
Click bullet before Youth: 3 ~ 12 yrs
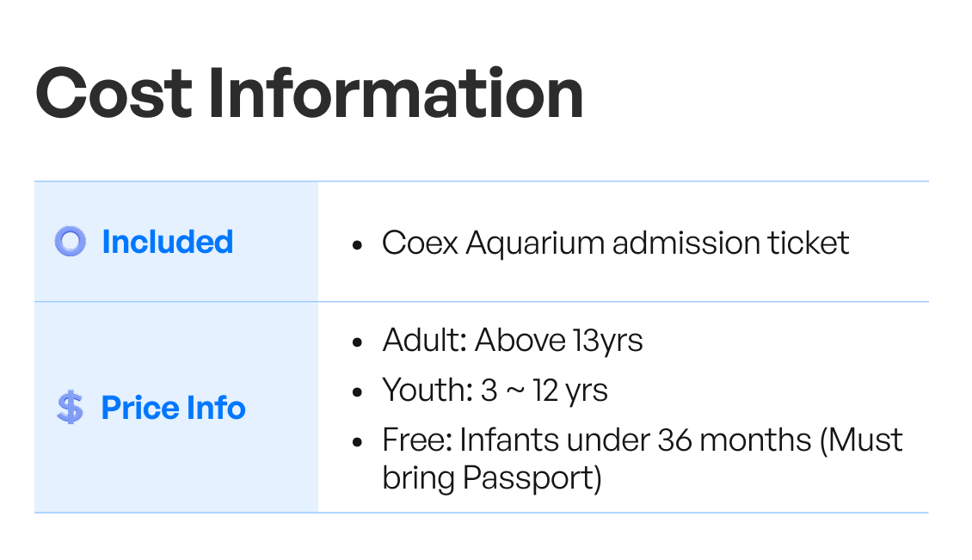tap(356, 392)
